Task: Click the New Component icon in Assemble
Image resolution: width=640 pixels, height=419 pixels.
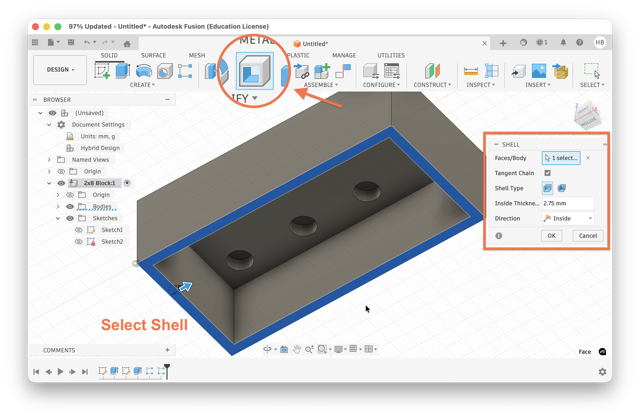Action: pyautogui.click(x=322, y=71)
